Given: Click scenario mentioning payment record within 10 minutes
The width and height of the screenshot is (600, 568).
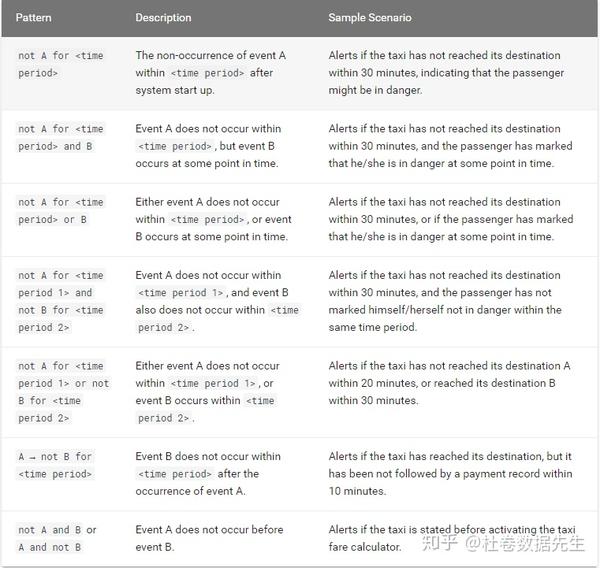Looking at the screenshot, I should (x=450, y=473).
